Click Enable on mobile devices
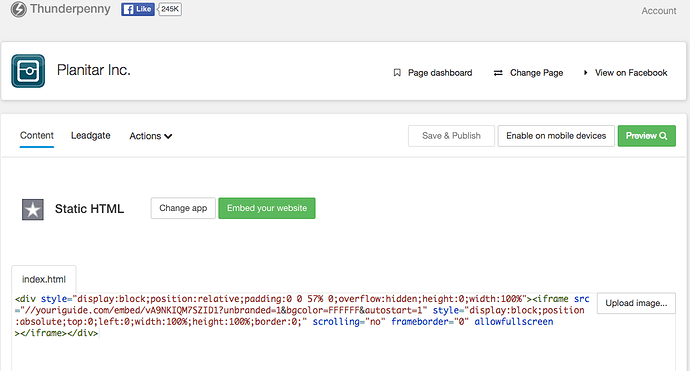This screenshot has width=690, height=371. [556, 136]
